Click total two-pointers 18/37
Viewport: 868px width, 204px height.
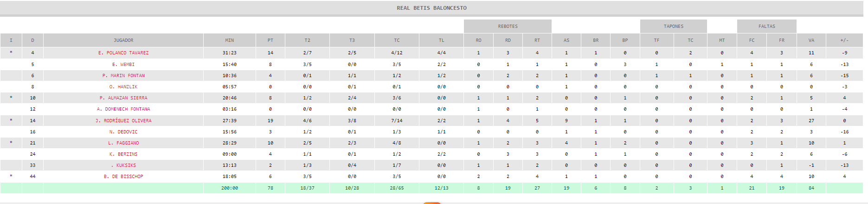coord(308,188)
